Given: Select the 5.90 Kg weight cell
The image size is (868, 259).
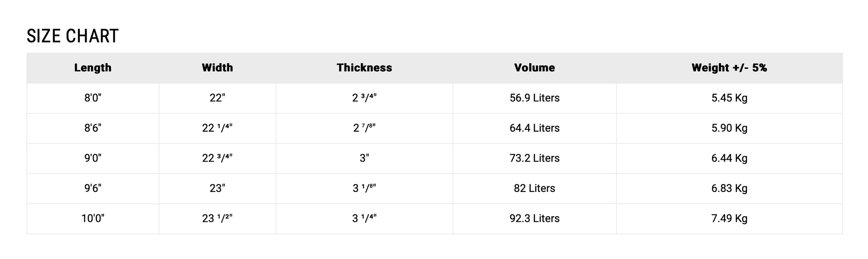Looking at the screenshot, I should click(729, 128).
